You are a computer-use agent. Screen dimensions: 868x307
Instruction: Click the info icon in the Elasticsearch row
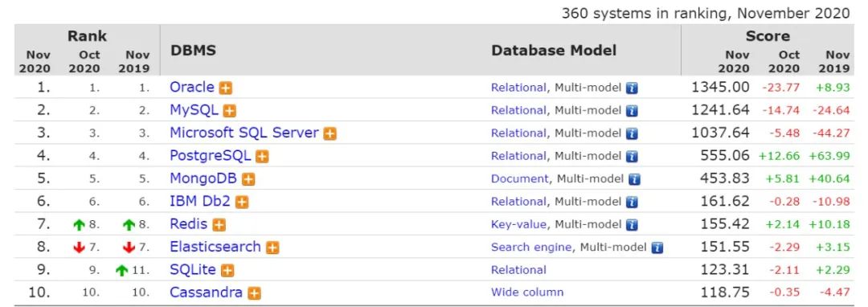(657, 248)
